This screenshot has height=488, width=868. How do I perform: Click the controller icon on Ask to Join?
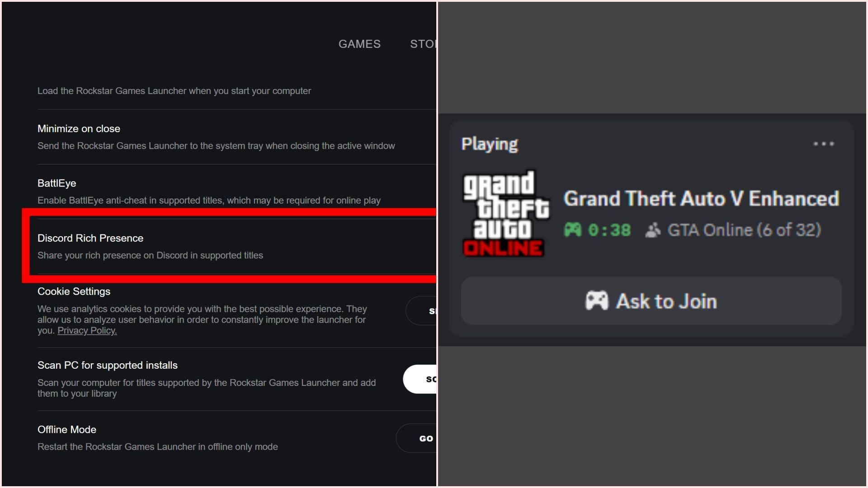pyautogui.click(x=597, y=301)
